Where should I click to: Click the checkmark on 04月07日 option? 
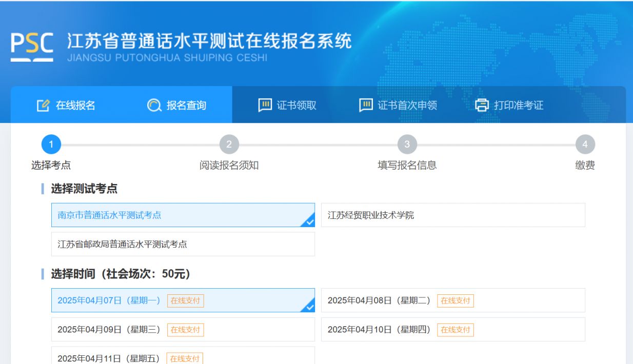tap(309, 307)
